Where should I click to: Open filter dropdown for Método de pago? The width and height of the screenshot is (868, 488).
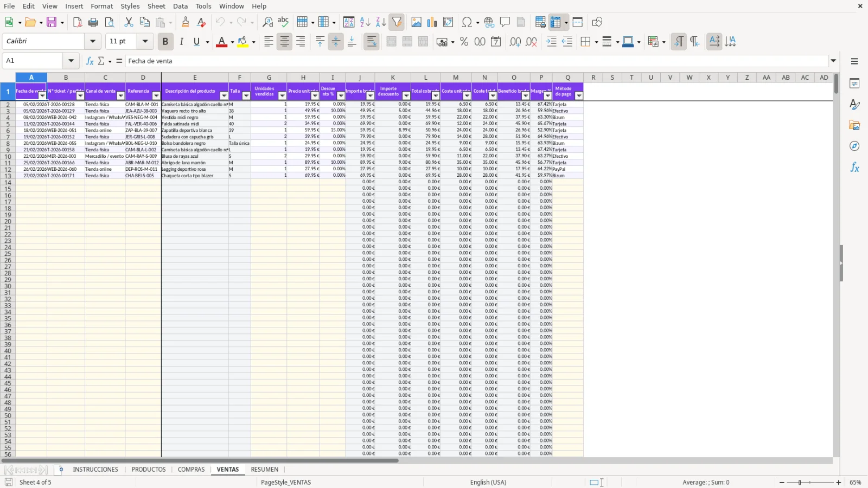579,96
